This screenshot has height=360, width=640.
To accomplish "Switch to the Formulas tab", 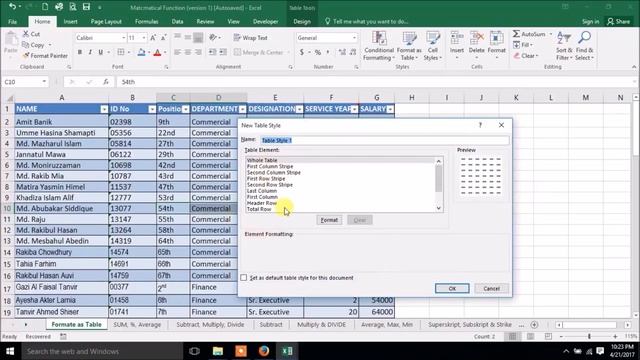I will 147,22.
